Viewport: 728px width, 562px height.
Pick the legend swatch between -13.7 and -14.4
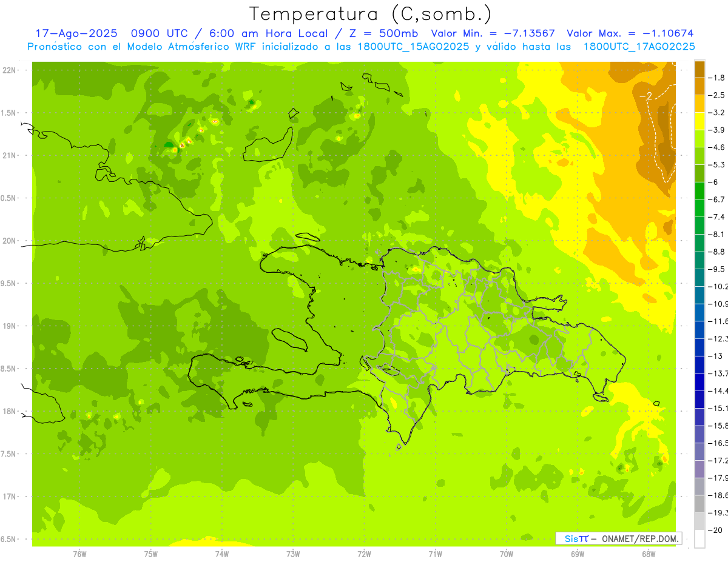click(700, 382)
